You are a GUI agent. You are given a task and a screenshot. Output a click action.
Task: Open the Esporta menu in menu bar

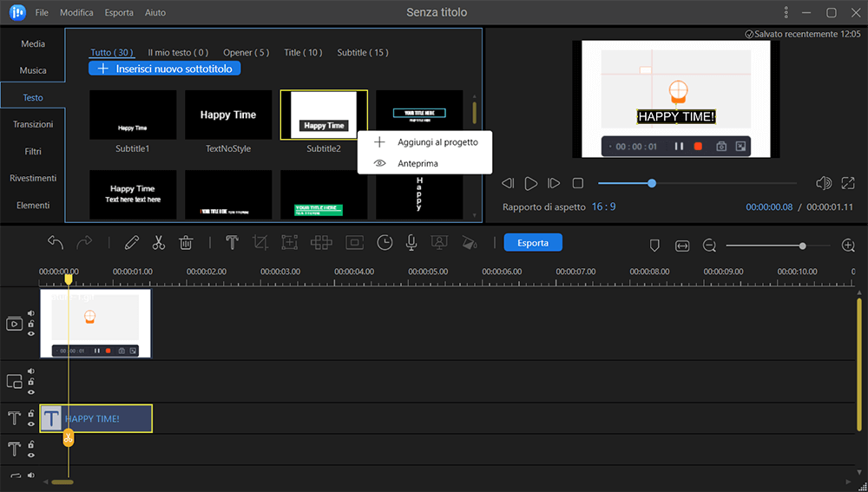click(119, 13)
